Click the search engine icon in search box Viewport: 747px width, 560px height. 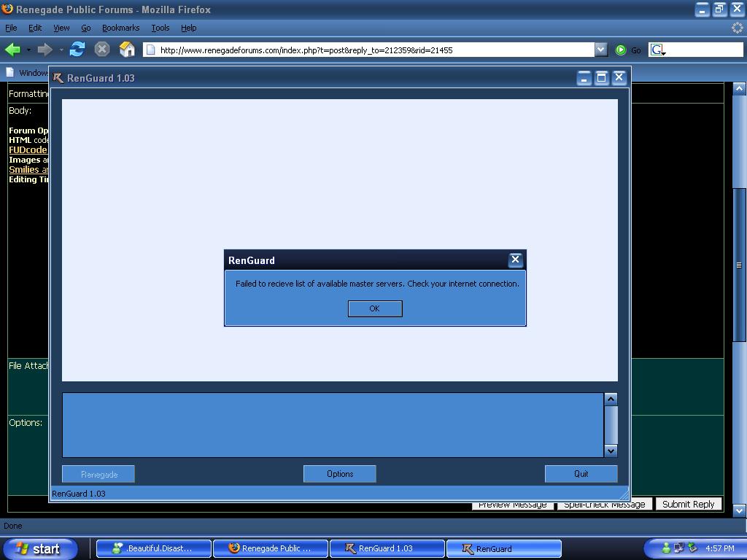[x=657, y=50]
